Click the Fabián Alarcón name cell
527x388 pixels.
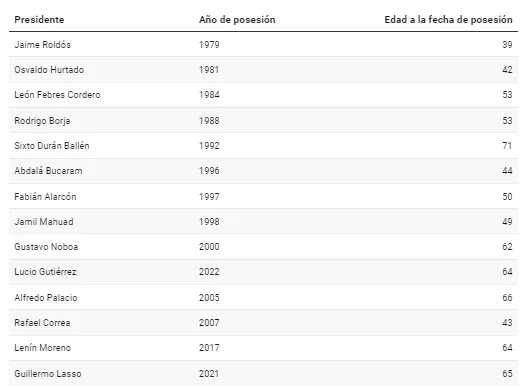tap(45, 196)
